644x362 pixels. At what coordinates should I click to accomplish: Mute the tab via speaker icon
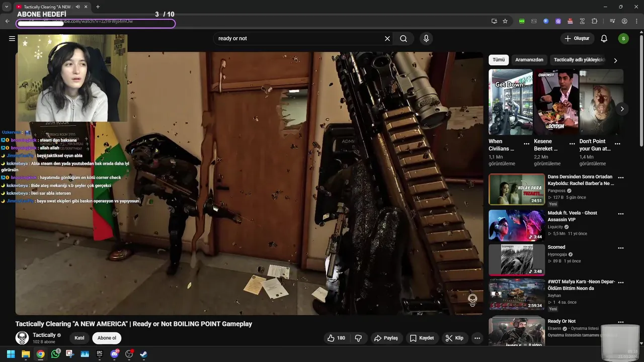click(x=77, y=7)
